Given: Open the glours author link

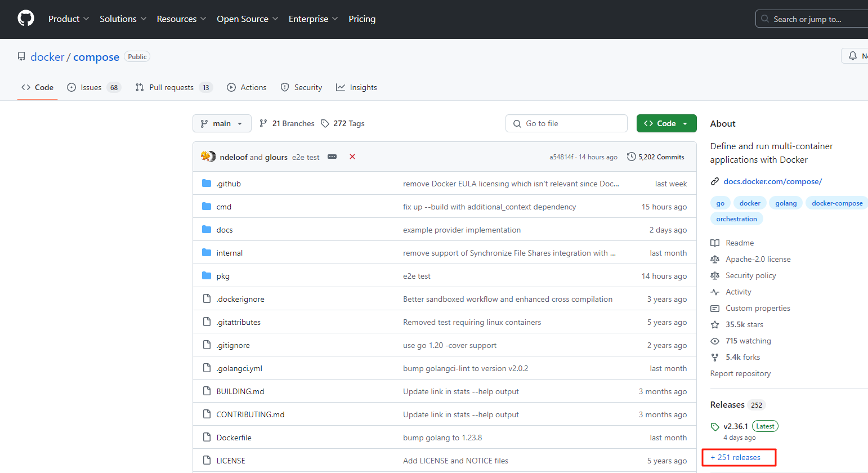Looking at the screenshot, I should 276,157.
